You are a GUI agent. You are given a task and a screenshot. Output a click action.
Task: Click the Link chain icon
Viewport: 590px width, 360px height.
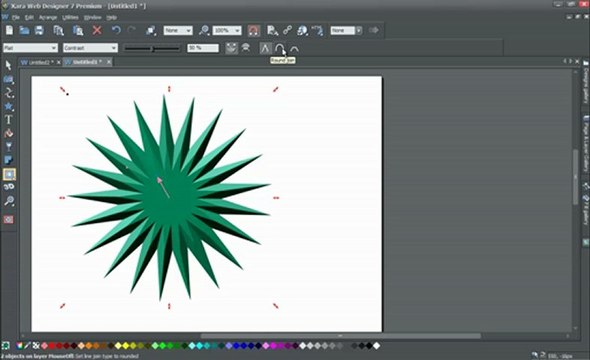(287, 30)
